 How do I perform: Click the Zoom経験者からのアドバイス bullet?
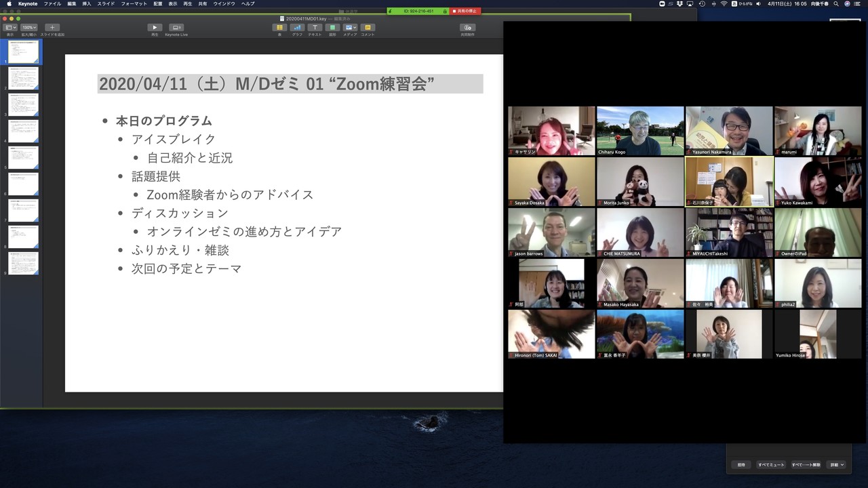pos(231,195)
